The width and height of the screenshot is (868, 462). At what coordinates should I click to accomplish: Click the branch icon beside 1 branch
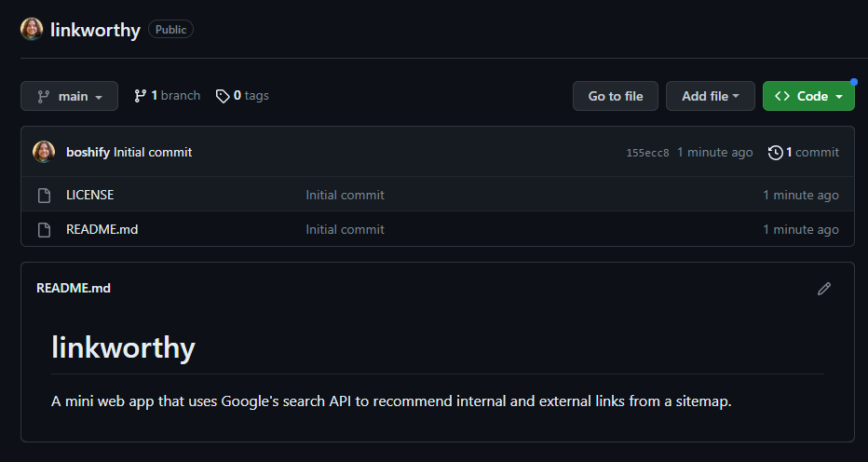coord(141,96)
